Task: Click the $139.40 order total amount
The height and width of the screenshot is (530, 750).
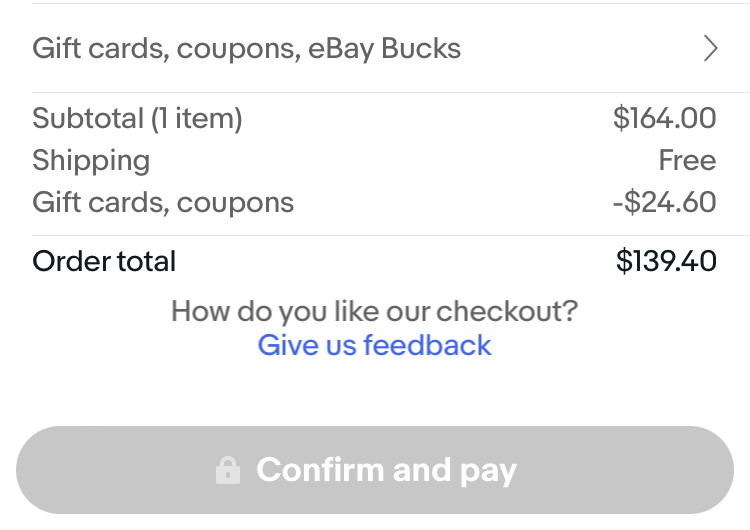Action: [666, 261]
